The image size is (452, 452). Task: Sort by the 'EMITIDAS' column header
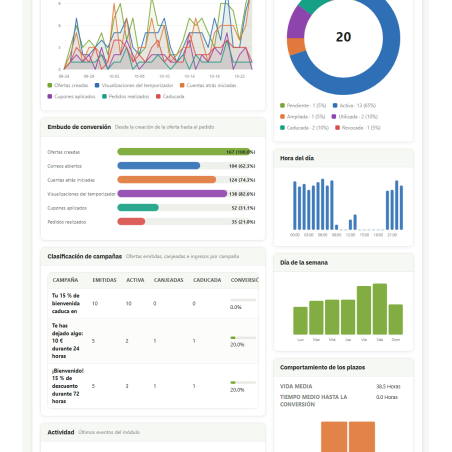[104, 280]
